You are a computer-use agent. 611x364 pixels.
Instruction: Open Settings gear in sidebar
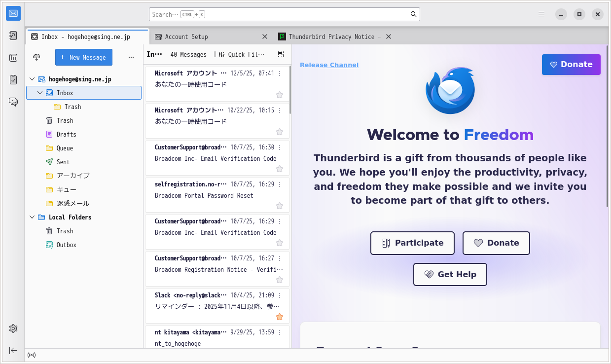coord(13,328)
